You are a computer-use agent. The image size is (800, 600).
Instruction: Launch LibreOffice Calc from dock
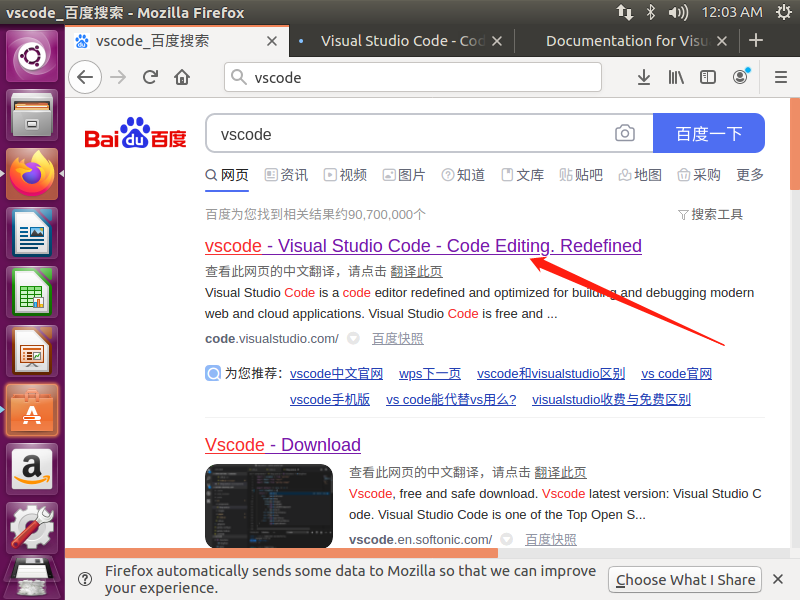(32, 293)
